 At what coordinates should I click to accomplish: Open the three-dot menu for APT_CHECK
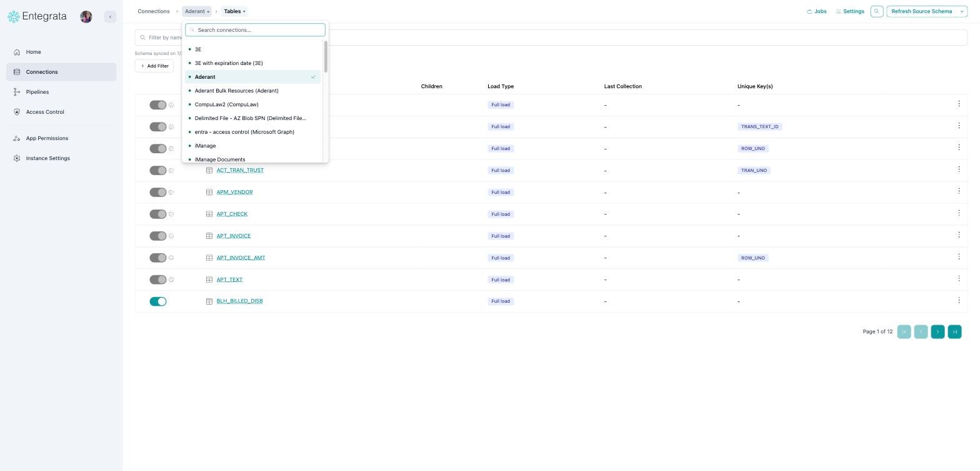[959, 213]
